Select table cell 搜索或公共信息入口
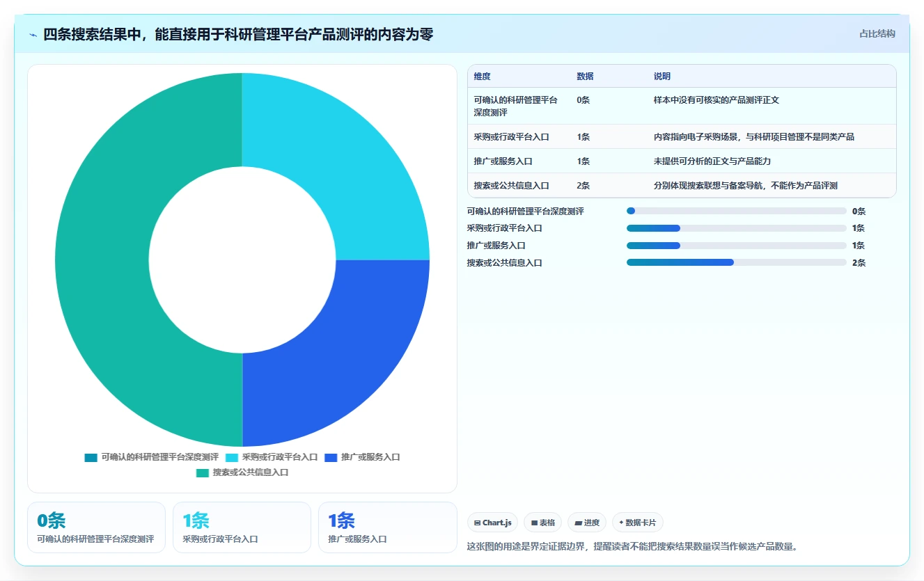This screenshot has height=581, width=924. click(x=511, y=186)
